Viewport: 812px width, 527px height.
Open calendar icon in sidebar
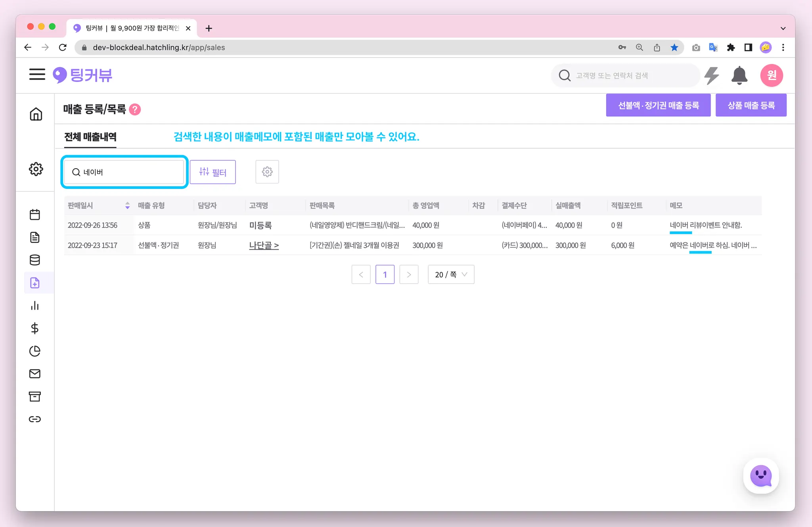click(35, 215)
